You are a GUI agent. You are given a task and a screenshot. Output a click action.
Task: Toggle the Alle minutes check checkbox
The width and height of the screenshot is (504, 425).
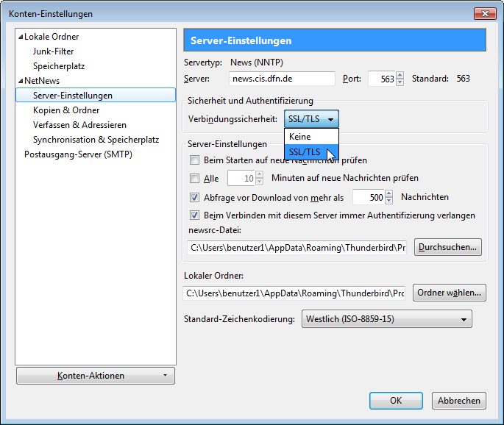[x=195, y=178]
